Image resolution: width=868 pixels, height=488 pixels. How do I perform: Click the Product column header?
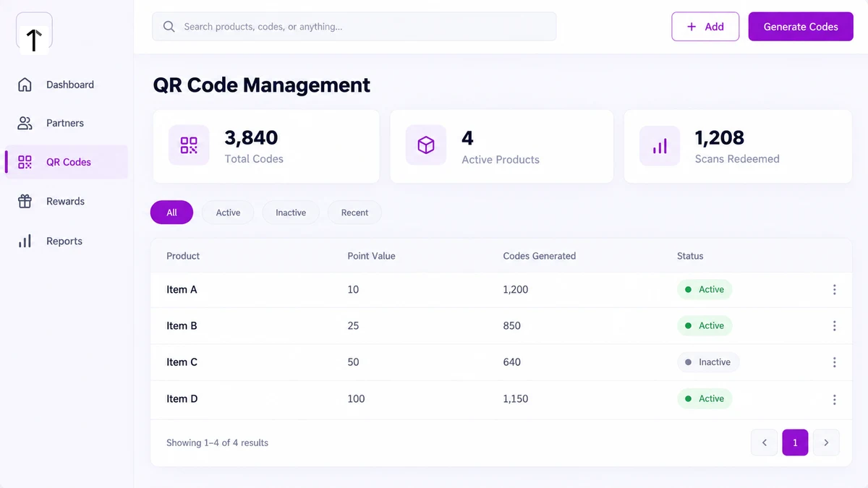pyautogui.click(x=183, y=256)
